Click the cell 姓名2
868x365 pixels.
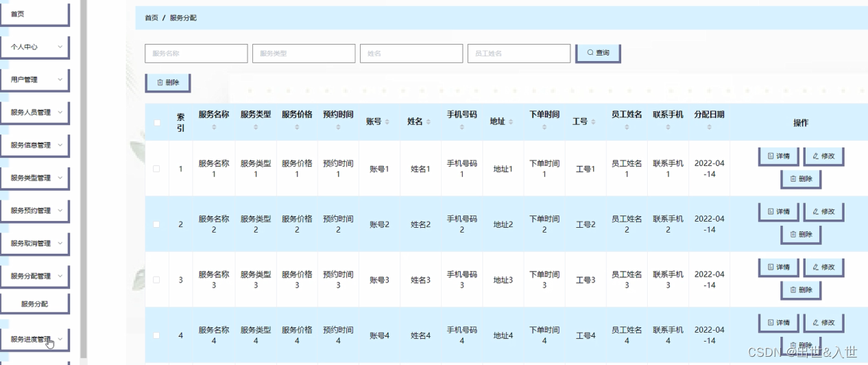click(x=420, y=224)
